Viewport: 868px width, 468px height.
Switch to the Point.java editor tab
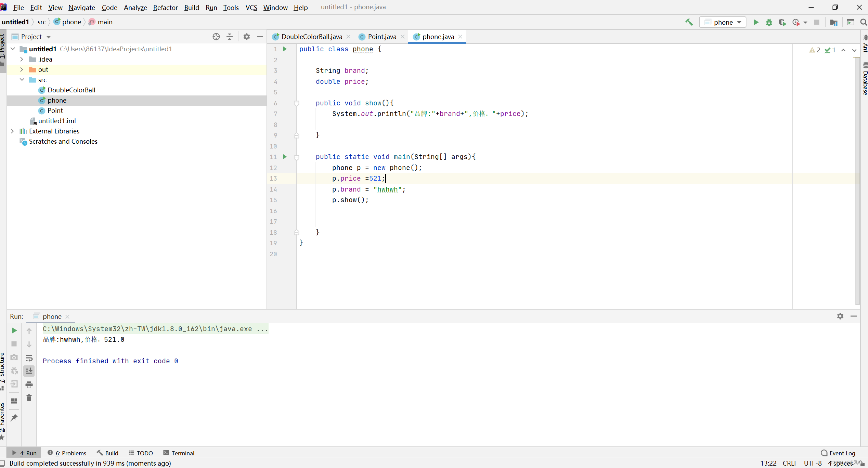point(381,37)
